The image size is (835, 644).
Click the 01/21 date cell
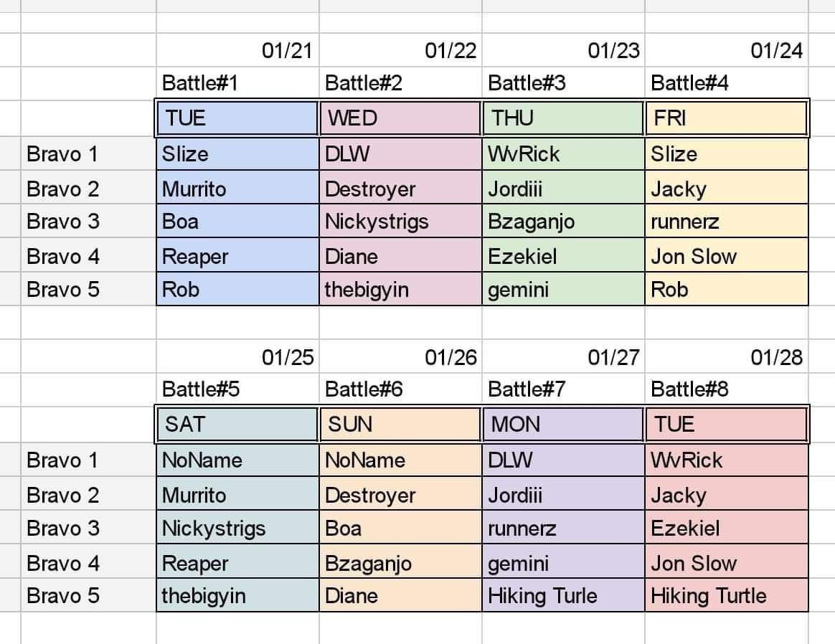tap(237, 51)
